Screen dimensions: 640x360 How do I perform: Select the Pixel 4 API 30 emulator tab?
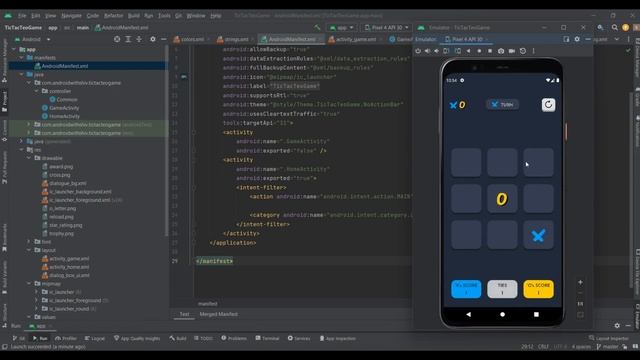(x=467, y=39)
